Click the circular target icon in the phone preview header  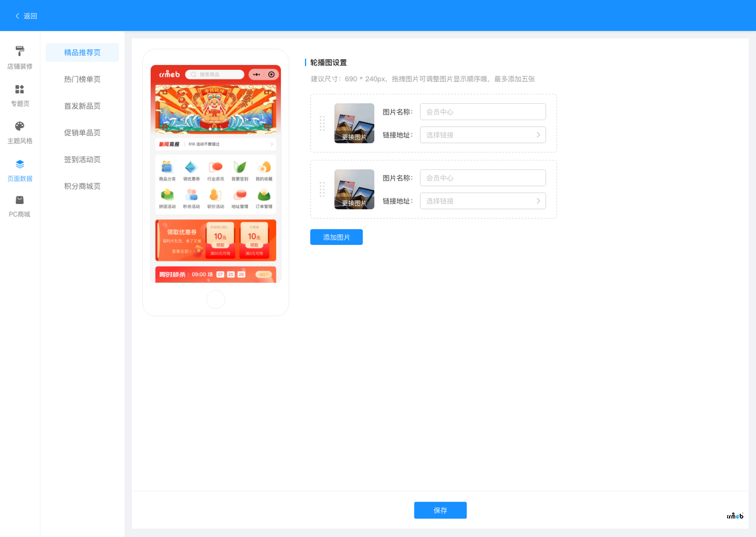tap(272, 74)
